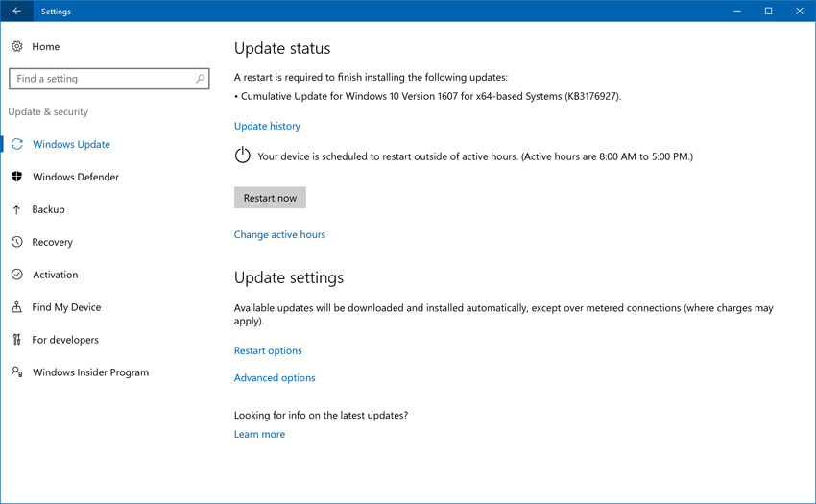The height and width of the screenshot is (504, 816).
Task: Click the For developers tools icon
Action: pos(16,340)
